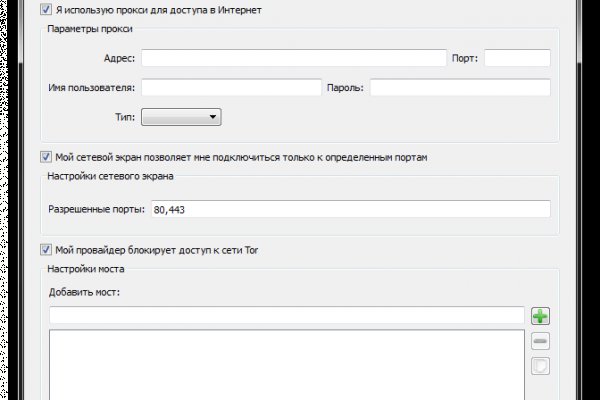Screen dimensions: 600x400
Task: Click the 'Тип:' label
Action: click(x=126, y=118)
